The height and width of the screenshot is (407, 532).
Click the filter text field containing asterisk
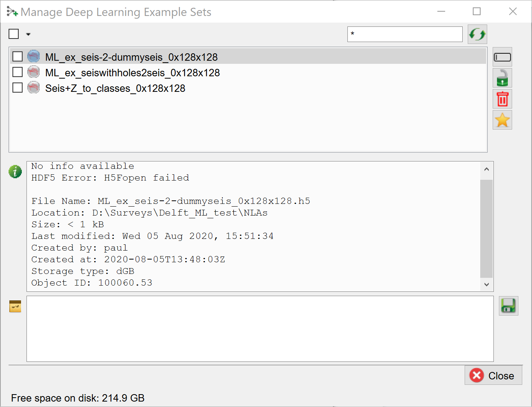click(x=405, y=34)
